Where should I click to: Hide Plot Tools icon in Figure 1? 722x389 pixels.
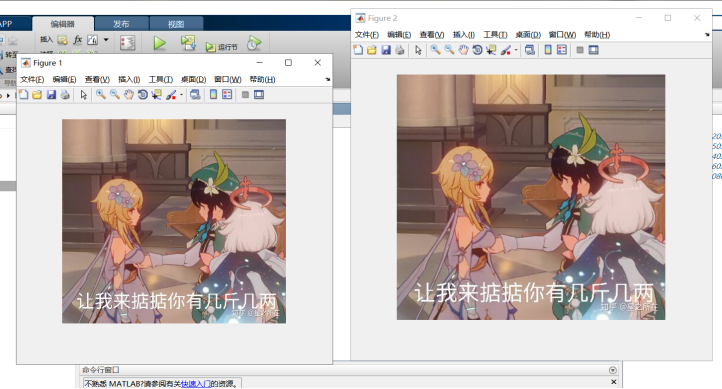[x=245, y=95]
